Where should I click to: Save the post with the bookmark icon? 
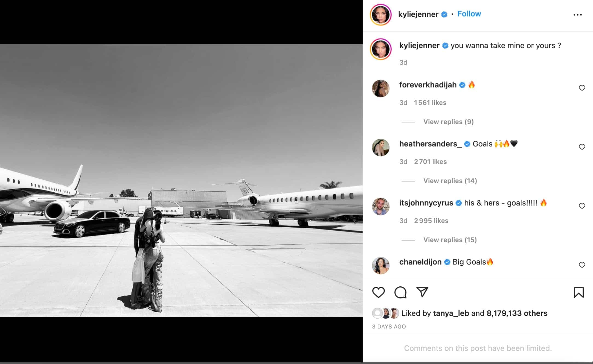click(579, 292)
